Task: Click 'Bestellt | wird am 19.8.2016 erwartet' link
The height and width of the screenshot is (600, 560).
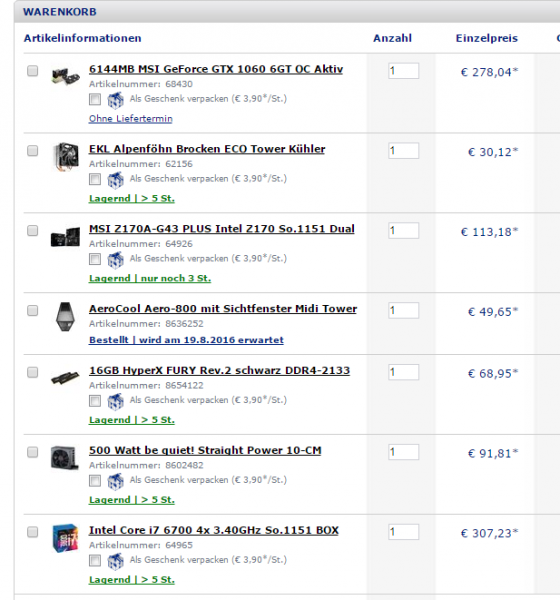Action: pyautogui.click(x=186, y=340)
